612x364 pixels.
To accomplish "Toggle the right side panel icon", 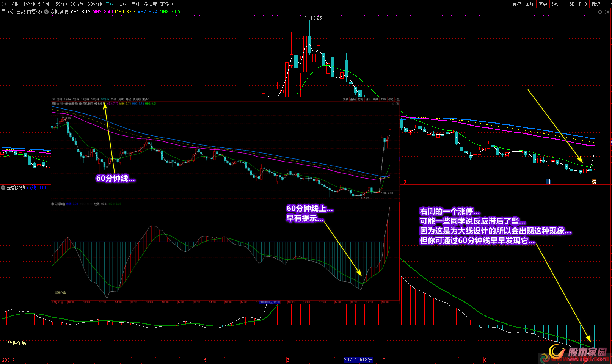I will 607,12.
